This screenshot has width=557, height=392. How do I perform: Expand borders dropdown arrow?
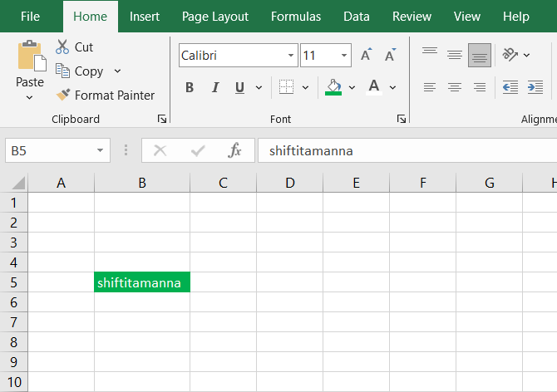[x=305, y=87]
